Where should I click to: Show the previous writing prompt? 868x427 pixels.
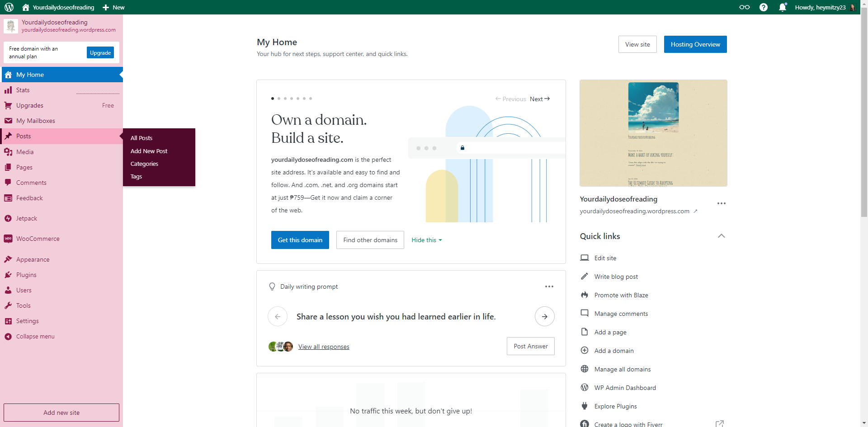pos(278,316)
